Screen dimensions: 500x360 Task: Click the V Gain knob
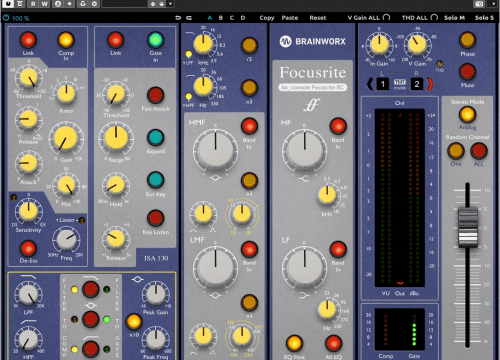pyautogui.click(x=417, y=44)
